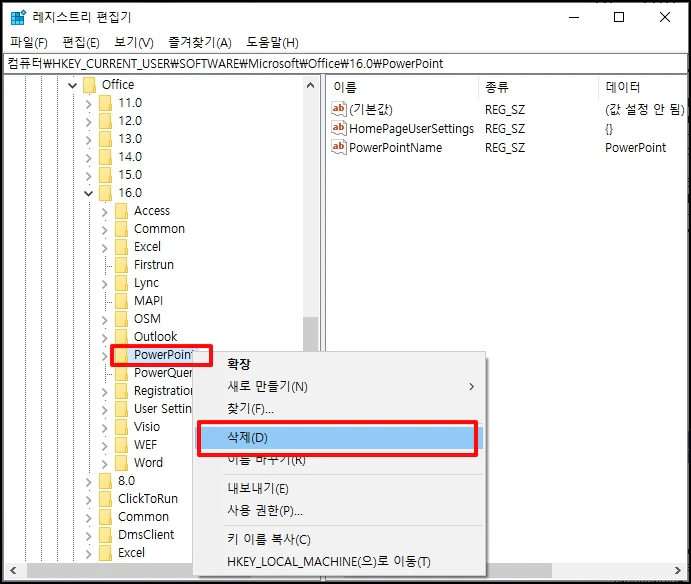
Task: Click the 16.0 folder icon
Action: pos(105,193)
